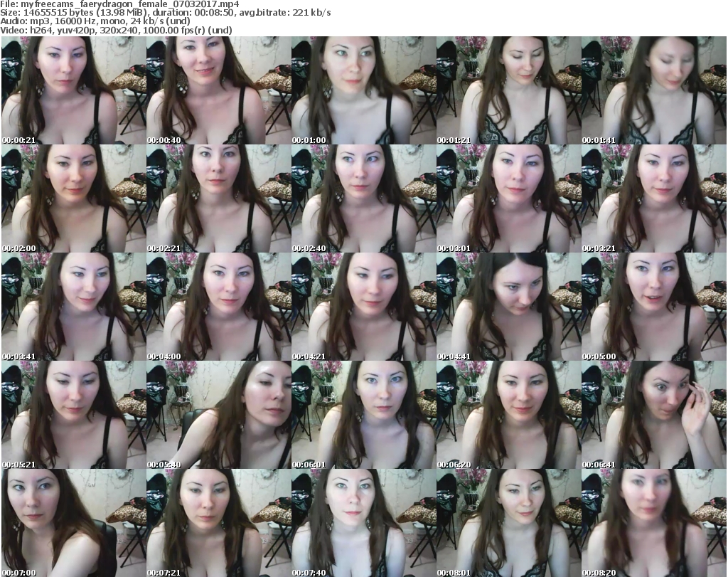This screenshot has width=728, height=577.
Task: Click the thumbnail frame stamped 00:07:00
Action: (74, 523)
